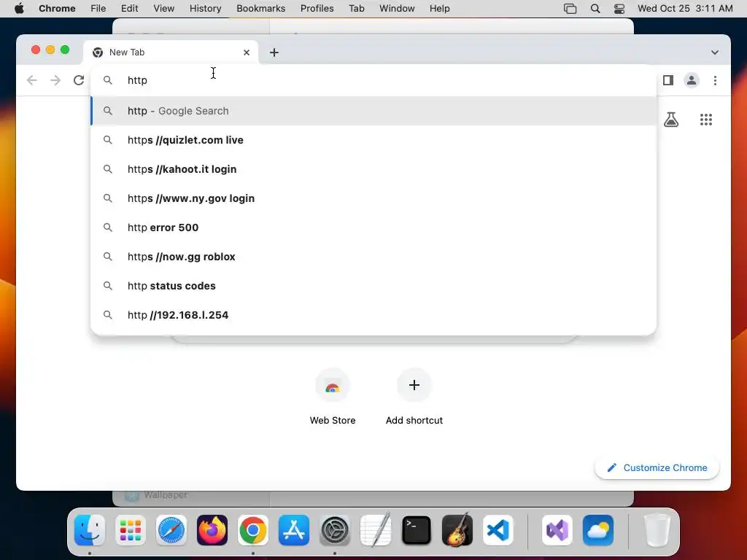747x560 pixels.
Task: Pick the 'https //kahoot.it login' suggestion
Action: [x=373, y=169]
